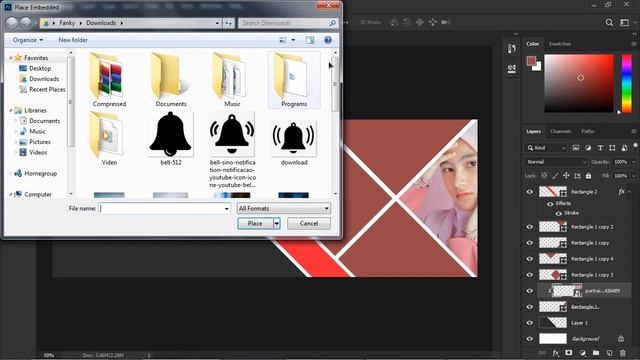Open Downloads under Favorites
640x360 pixels.
(x=44, y=79)
